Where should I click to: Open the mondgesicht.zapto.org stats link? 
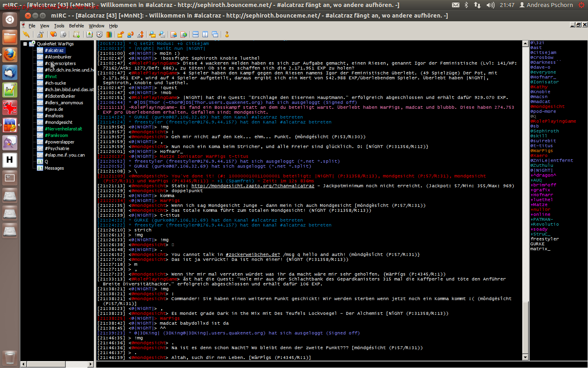[x=252, y=186]
